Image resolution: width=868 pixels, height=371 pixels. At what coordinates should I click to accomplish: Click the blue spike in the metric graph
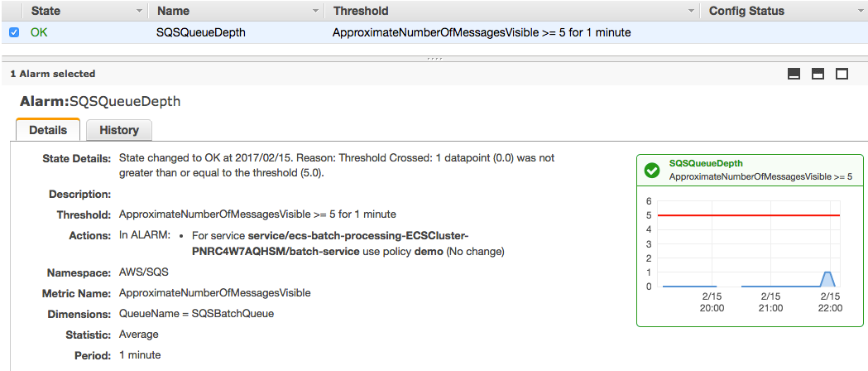click(x=827, y=278)
